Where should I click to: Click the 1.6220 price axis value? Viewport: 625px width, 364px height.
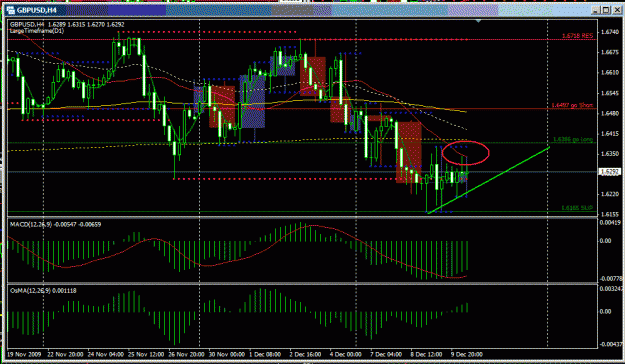pos(610,194)
